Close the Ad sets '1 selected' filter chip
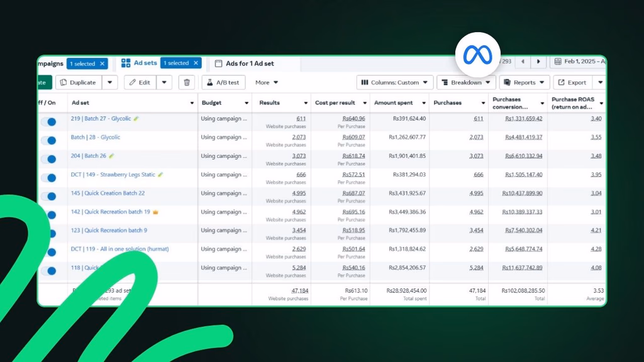Image resolution: width=644 pixels, height=362 pixels. click(196, 63)
